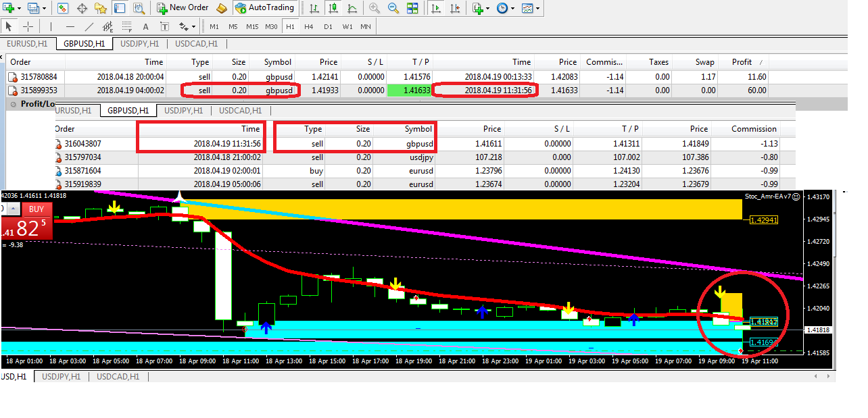The width and height of the screenshot is (868, 418).
Task: Expand the chart periodicity clock dropdown
Action: 512,9
